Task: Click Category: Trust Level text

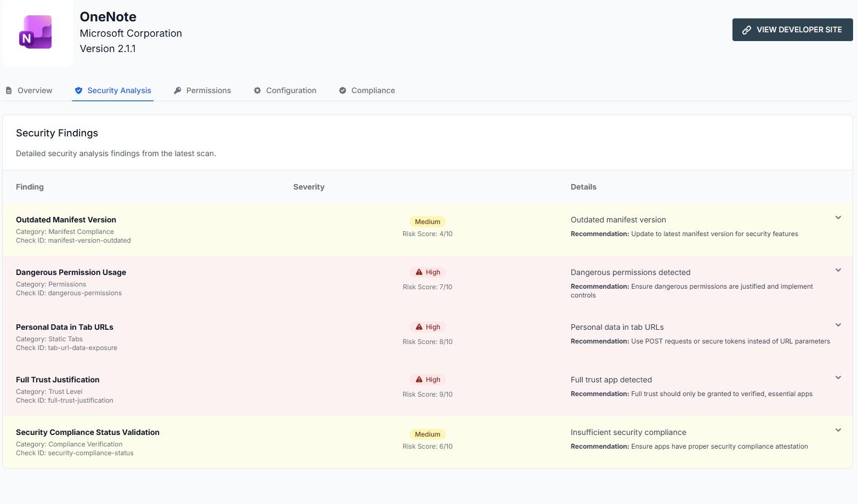Action: [49, 392]
